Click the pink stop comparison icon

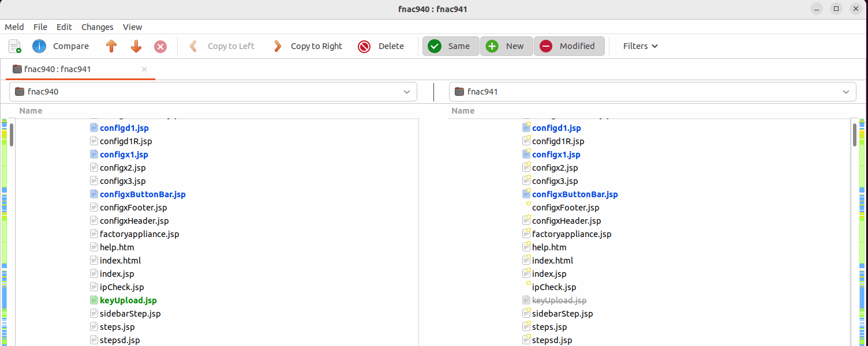click(x=160, y=46)
